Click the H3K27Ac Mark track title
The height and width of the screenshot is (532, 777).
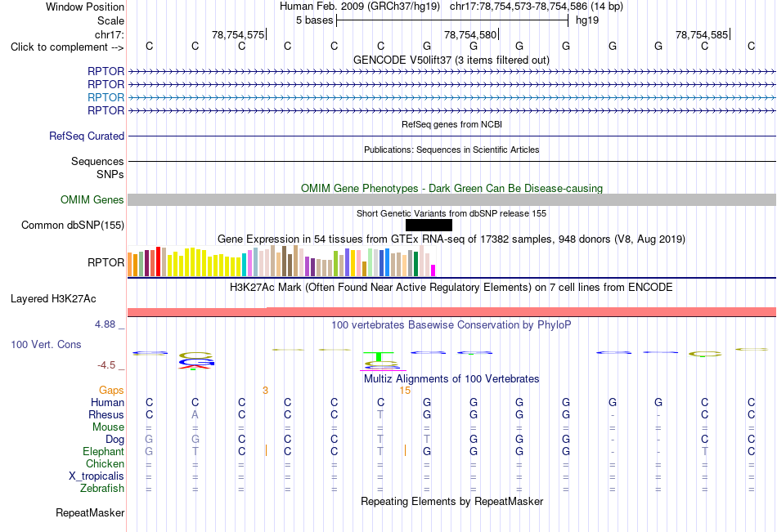451,288
